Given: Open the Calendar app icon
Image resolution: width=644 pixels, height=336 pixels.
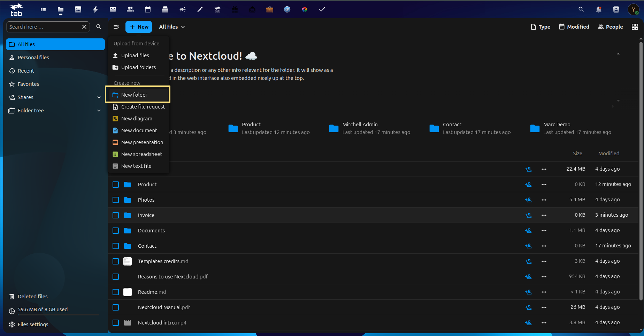Looking at the screenshot, I should (148, 9).
